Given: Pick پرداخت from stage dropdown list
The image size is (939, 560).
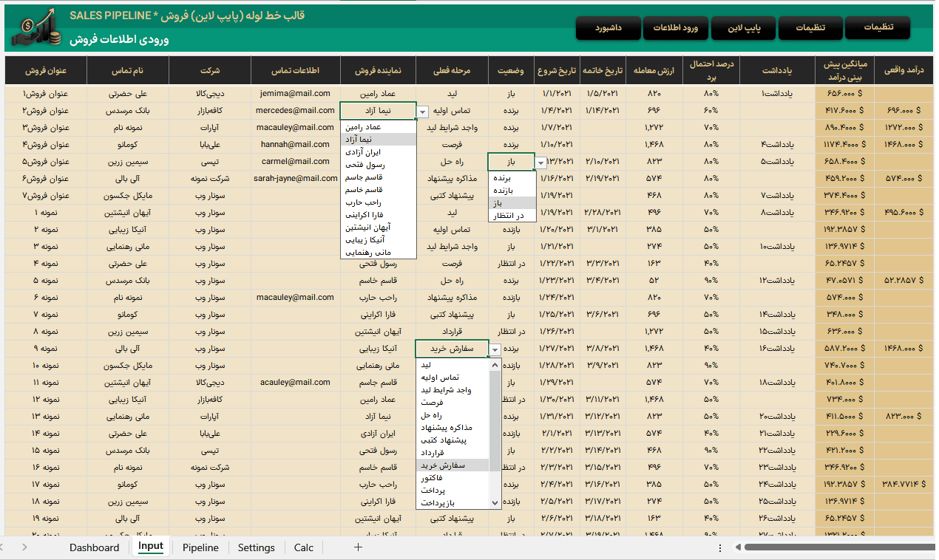Looking at the screenshot, I should 452,491.
